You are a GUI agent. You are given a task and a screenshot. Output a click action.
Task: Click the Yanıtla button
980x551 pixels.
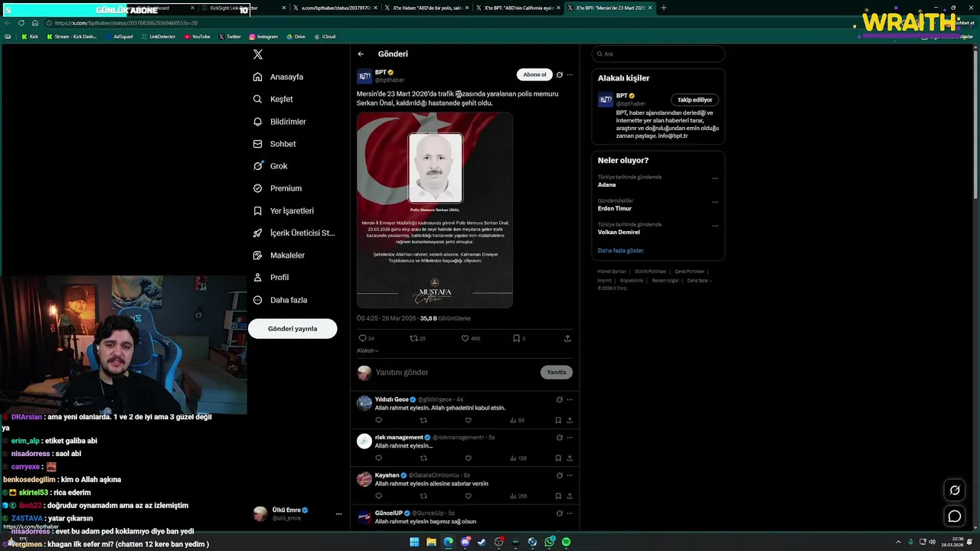pos(557,372)
